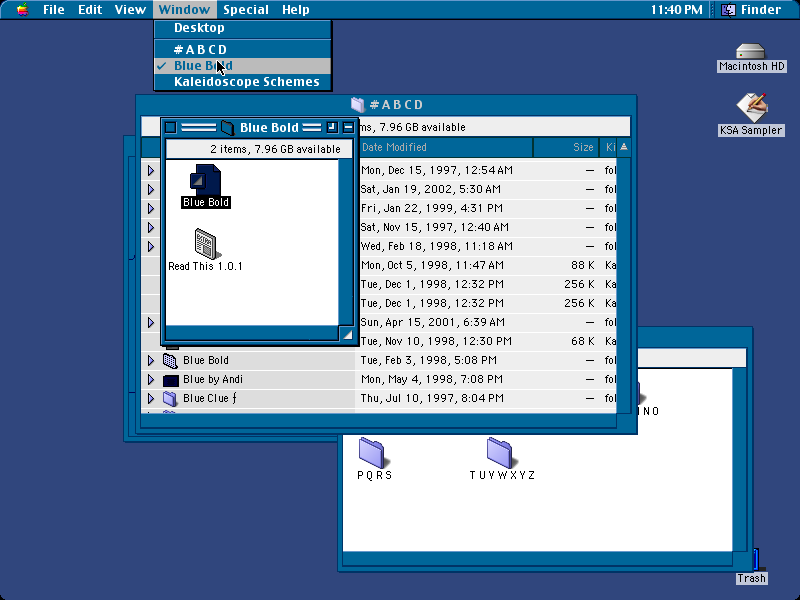The width and height of the screenshot is (800, 600).
Task: Click the zoom box of Blue Bold window
Action: click(332, 127)
